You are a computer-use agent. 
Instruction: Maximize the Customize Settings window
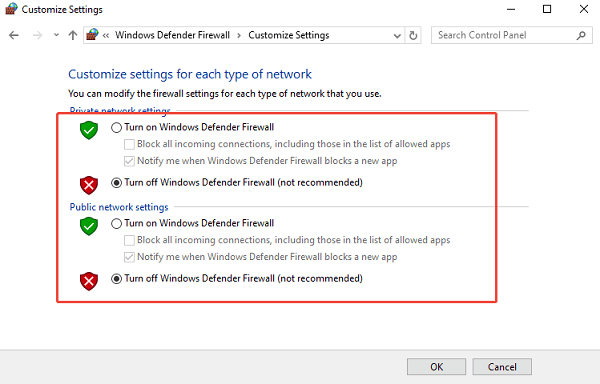click(x=547, y=9)
